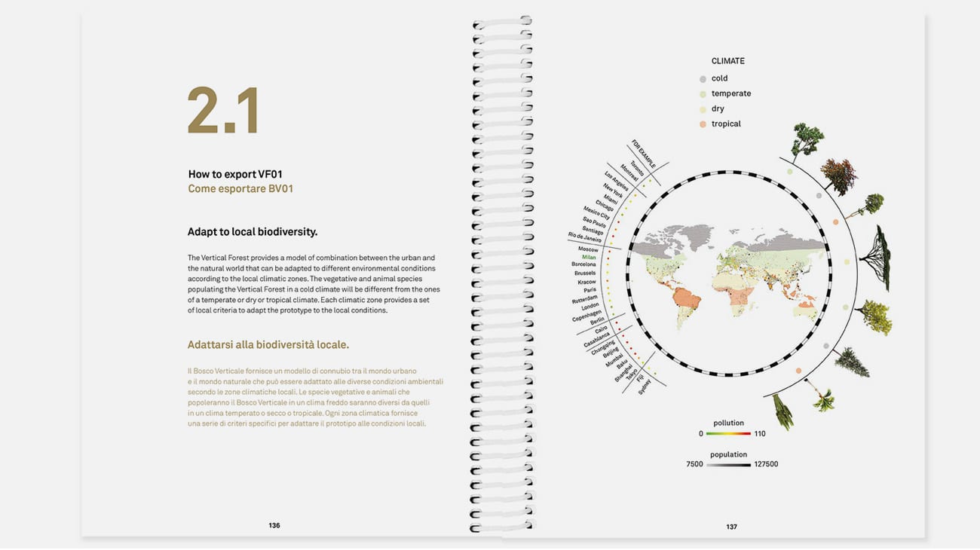980x550 pixels.
Task: Click the 'cold' legend label
Action: click(720, 78)
